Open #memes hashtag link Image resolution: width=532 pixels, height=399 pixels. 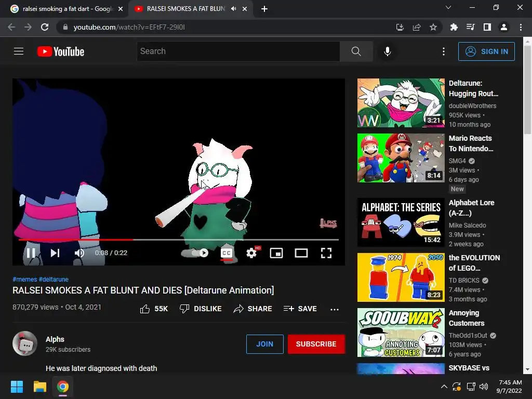click(x=25, y=279)
